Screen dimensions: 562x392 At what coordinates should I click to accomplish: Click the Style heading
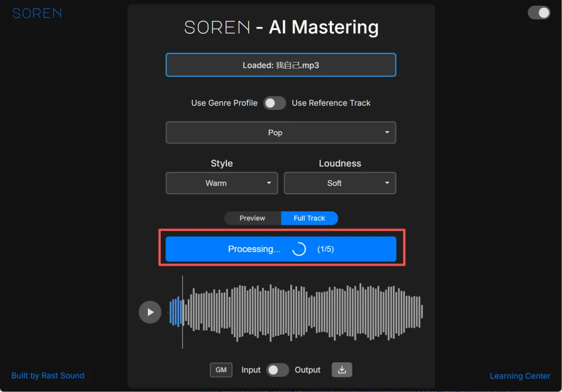point(222,163)
